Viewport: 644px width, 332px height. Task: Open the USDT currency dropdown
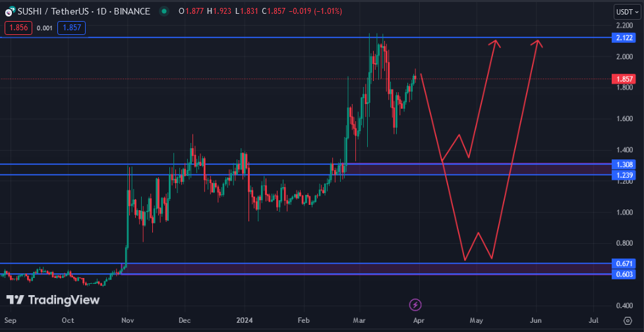[x=627, y=12]
